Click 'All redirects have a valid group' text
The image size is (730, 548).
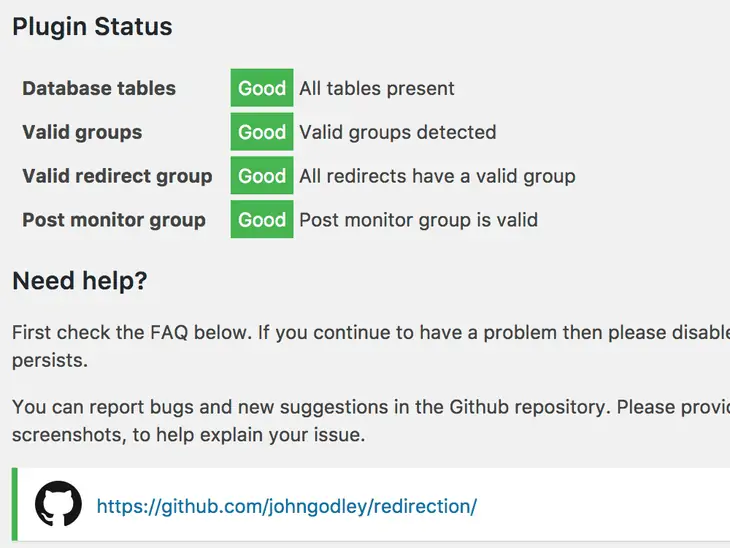(x=437, y=176)
